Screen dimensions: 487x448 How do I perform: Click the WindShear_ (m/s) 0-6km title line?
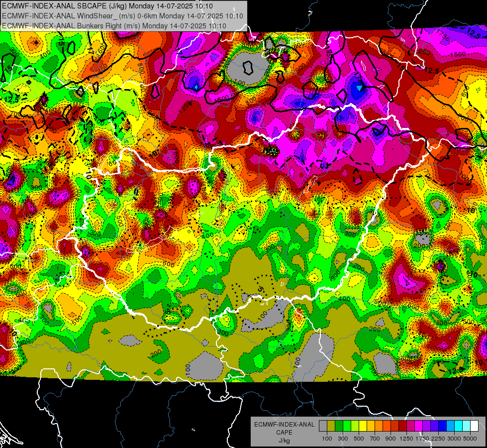[122, 16]
